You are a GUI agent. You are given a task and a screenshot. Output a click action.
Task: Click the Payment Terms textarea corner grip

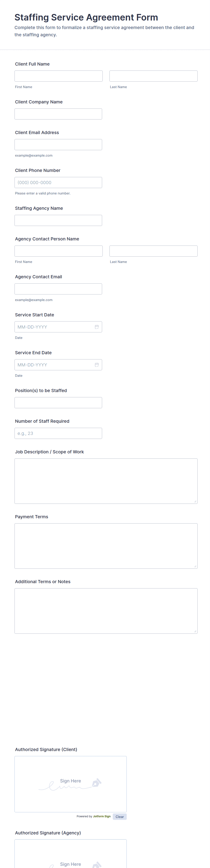click(195, 566)
